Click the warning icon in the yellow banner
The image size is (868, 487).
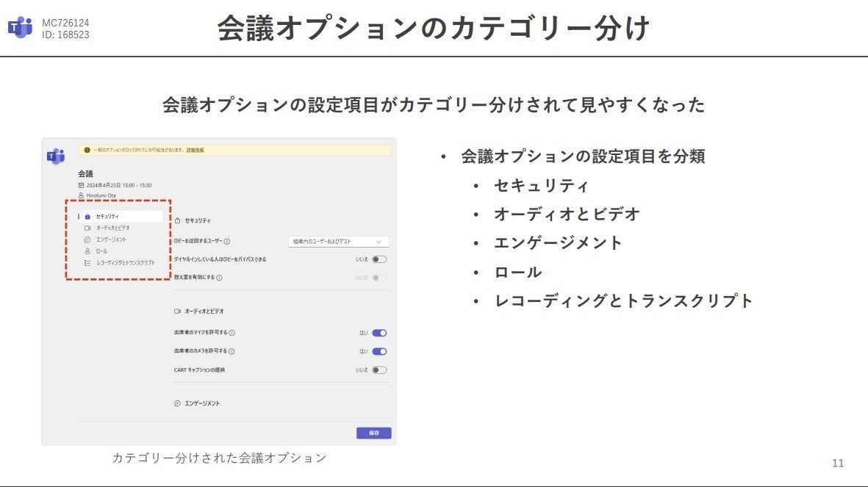click(x=87, y=150)
